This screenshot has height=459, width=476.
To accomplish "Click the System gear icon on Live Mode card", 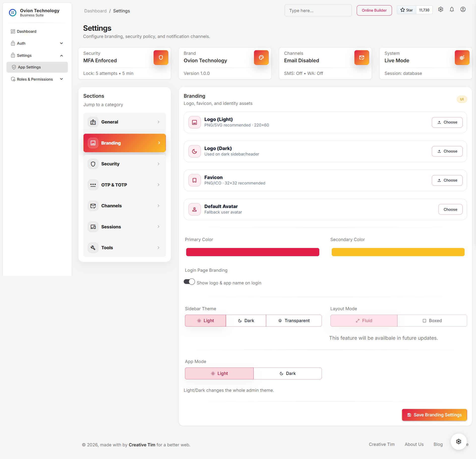I will pos(462,58).
